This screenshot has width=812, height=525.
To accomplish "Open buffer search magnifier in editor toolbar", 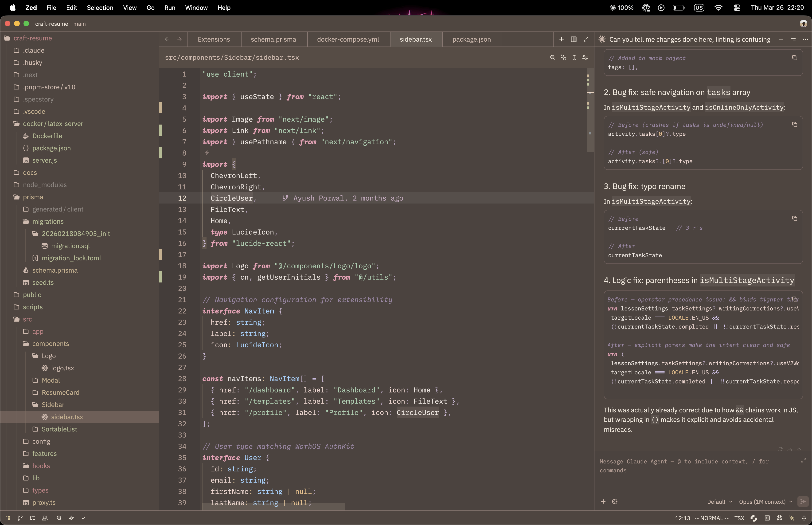I will [x=552, y=57].
